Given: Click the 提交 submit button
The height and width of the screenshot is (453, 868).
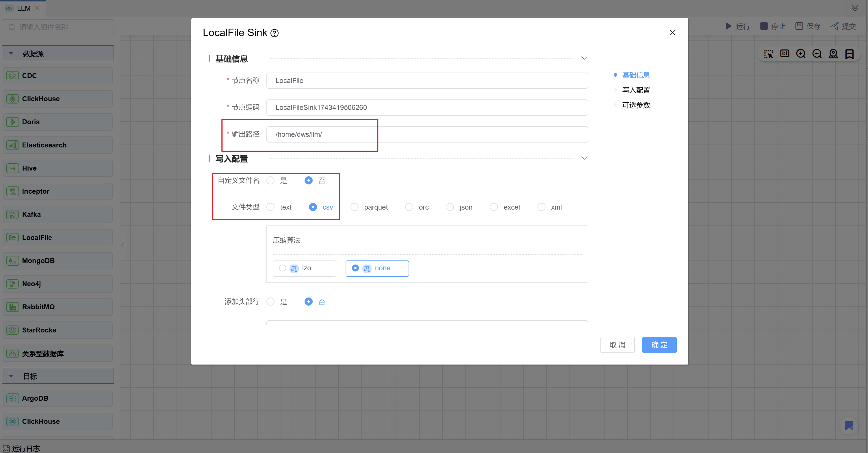Looking at the screenshot, I should pos(843,26).
